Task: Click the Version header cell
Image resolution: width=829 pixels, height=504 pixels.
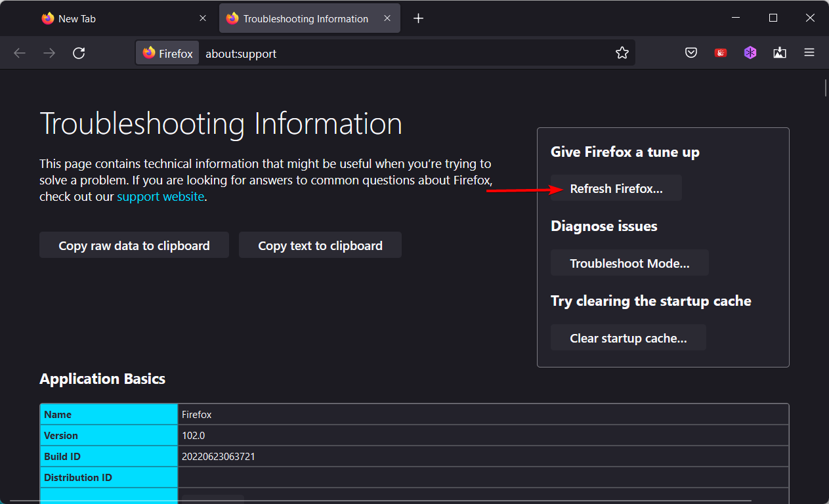Action: tap(109, 436)
